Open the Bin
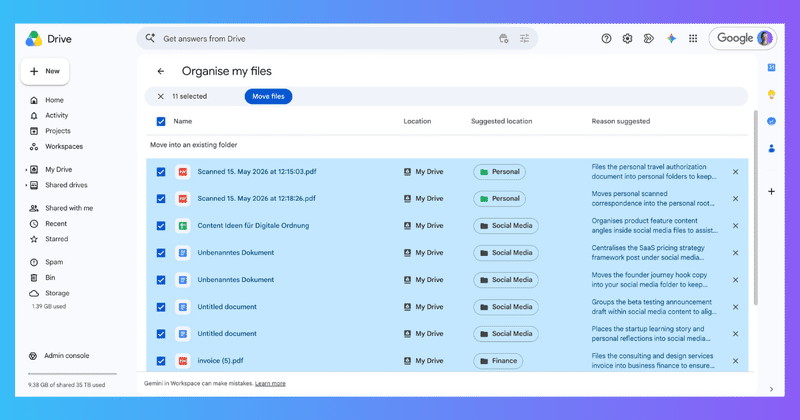 click(x=50, y=278)
